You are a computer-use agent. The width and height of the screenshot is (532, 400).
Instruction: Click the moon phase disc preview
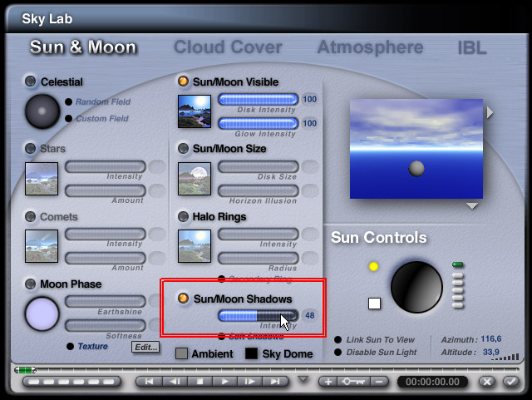42,314
